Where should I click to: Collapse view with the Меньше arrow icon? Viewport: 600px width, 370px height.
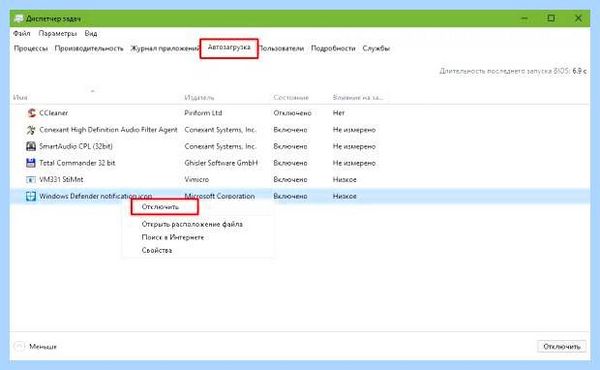[x=19, y=346]
